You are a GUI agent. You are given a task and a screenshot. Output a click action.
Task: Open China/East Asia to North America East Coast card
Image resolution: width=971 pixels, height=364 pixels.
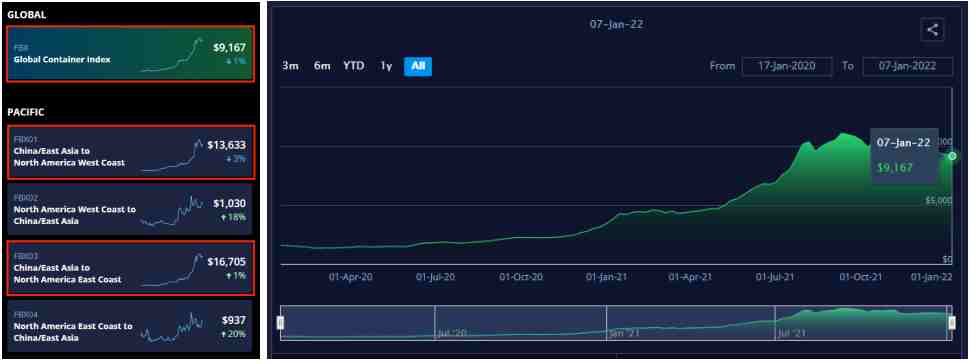click(130, 268)
